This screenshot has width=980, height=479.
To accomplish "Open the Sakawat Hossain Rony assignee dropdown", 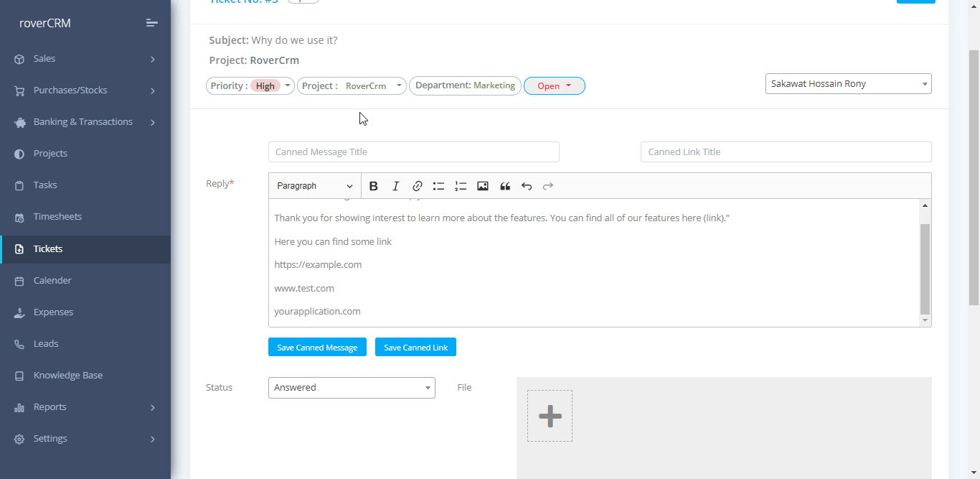I will pyautogui.click(x=848, y=84).
